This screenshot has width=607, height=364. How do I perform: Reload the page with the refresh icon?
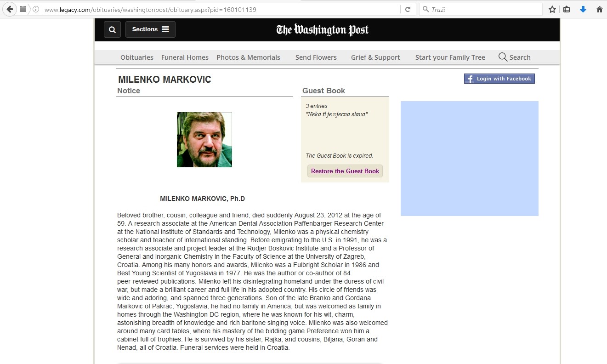tap(408, 9)
